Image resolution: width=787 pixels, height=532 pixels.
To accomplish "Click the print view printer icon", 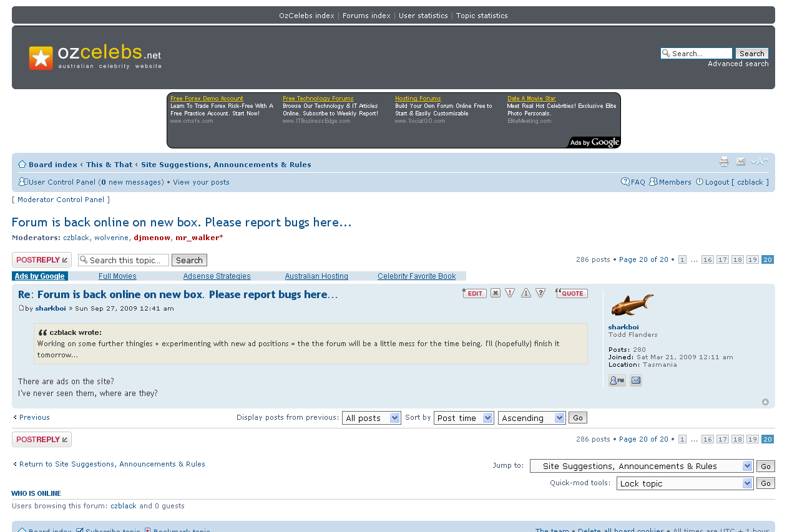I will pos(724,162).
